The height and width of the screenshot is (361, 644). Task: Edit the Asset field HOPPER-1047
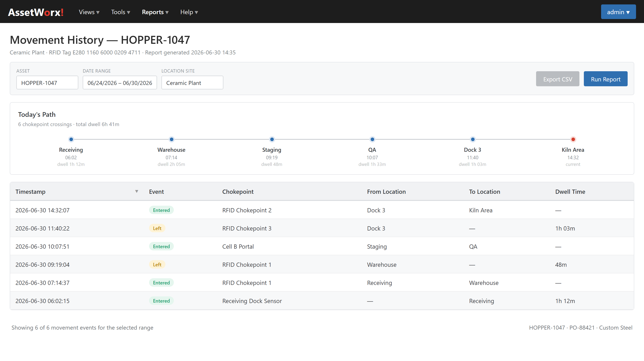[47, 83]
